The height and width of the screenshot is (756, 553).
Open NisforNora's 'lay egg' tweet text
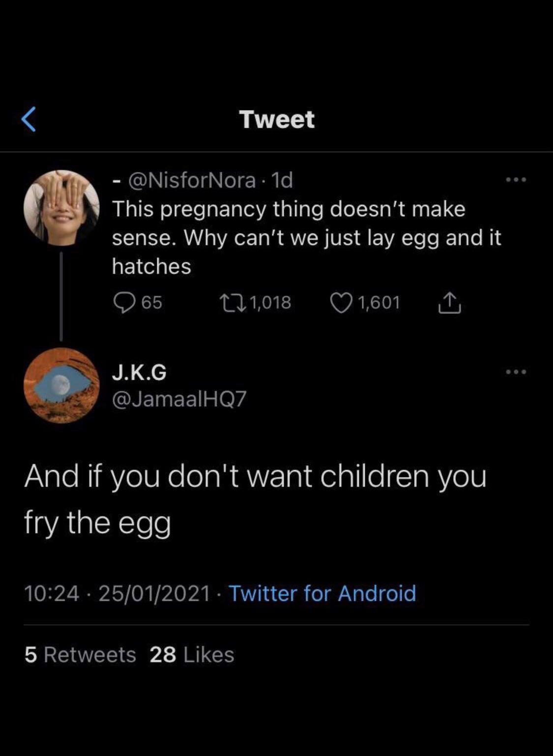(306, 238)
